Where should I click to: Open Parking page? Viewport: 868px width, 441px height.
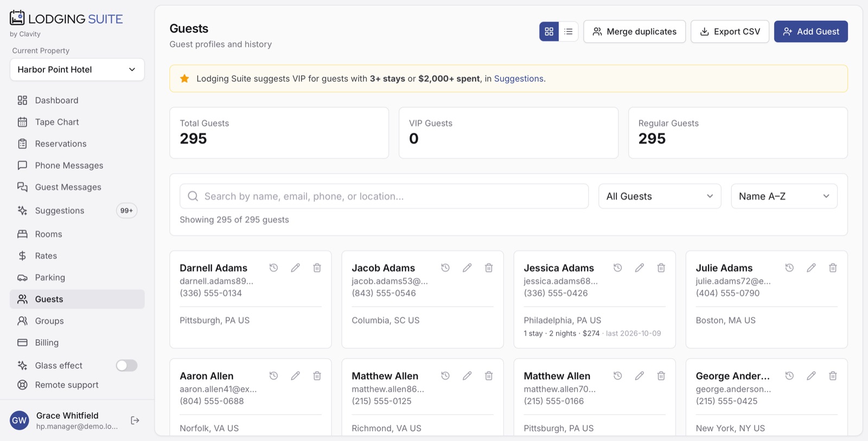77,278
